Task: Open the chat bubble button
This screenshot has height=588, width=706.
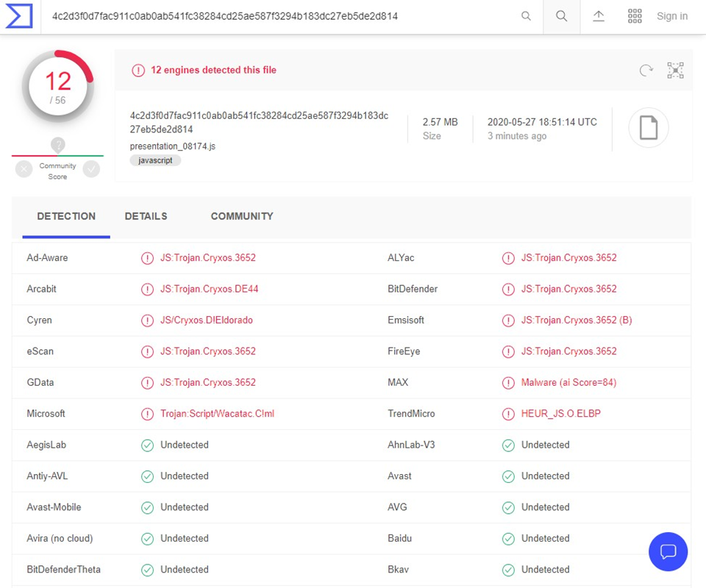Action: coord(668,551)
